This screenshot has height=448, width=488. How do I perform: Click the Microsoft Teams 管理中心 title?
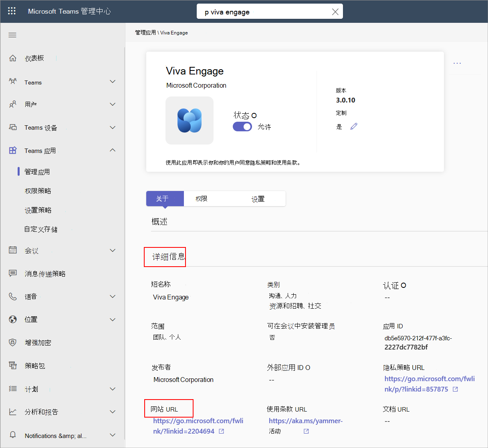click(x=69, y=11)
